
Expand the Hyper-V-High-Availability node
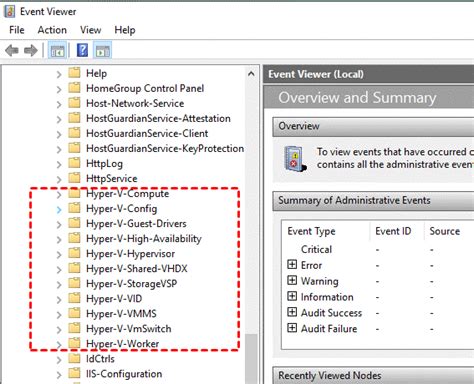point(59,239)
